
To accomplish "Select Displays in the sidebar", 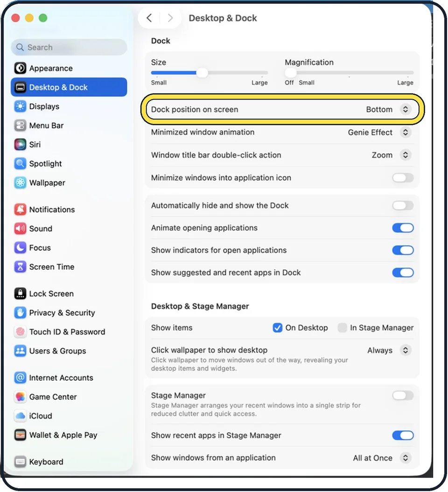I will 69,106.
